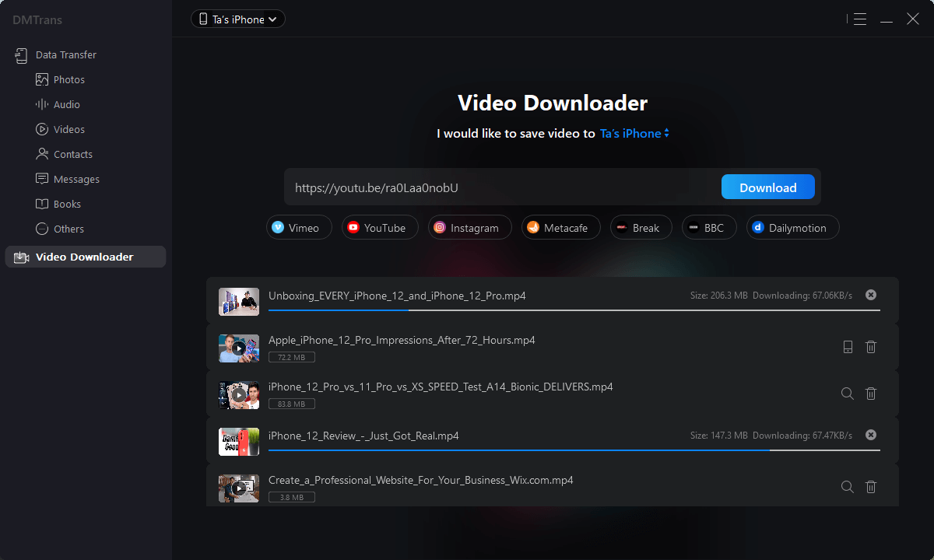
Task: Click the video URL input field
Action: [x=502, y=187]
